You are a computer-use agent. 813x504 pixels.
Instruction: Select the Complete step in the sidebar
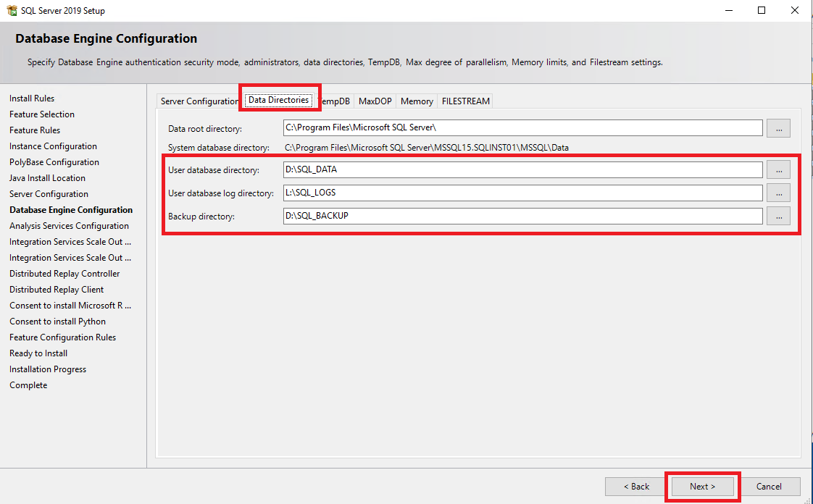tap(28, 385)
